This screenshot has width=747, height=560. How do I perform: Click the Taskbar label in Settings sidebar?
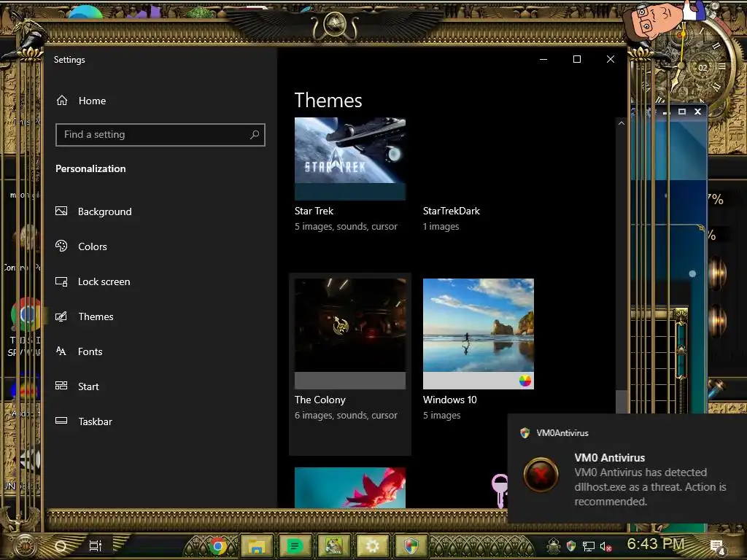pyautogui.click(x=96, y=421)
